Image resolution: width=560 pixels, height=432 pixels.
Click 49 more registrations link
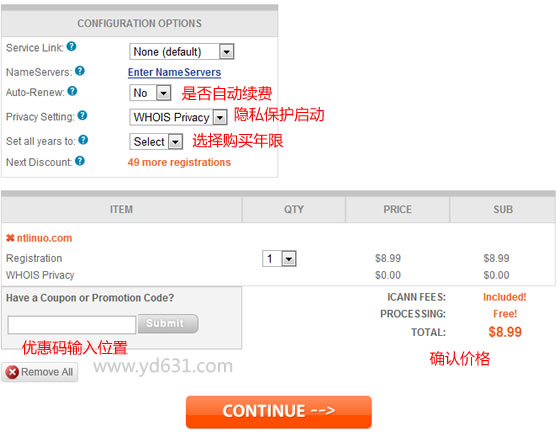[179, 162]
